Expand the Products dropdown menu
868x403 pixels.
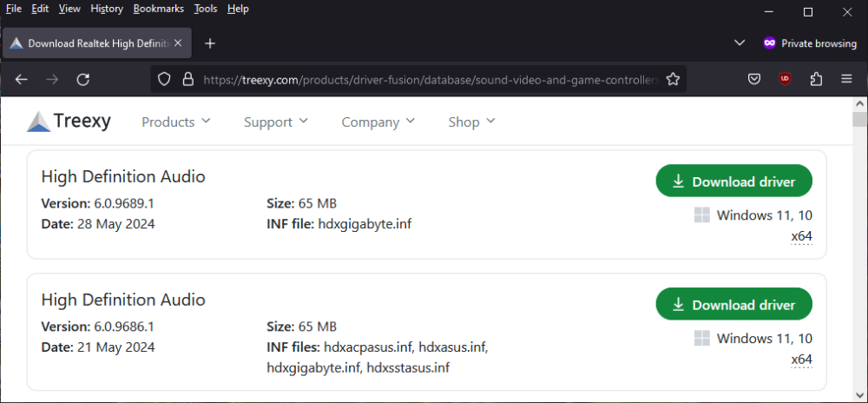176,122
